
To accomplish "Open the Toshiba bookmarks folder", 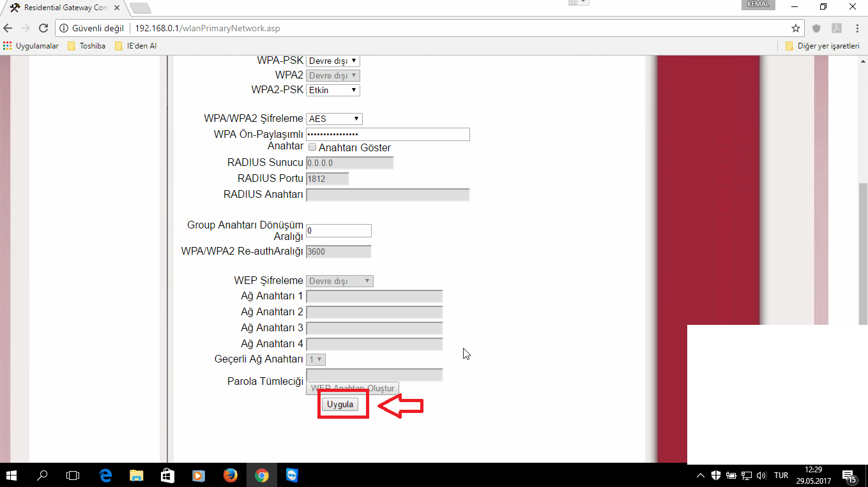I will 86,46.
